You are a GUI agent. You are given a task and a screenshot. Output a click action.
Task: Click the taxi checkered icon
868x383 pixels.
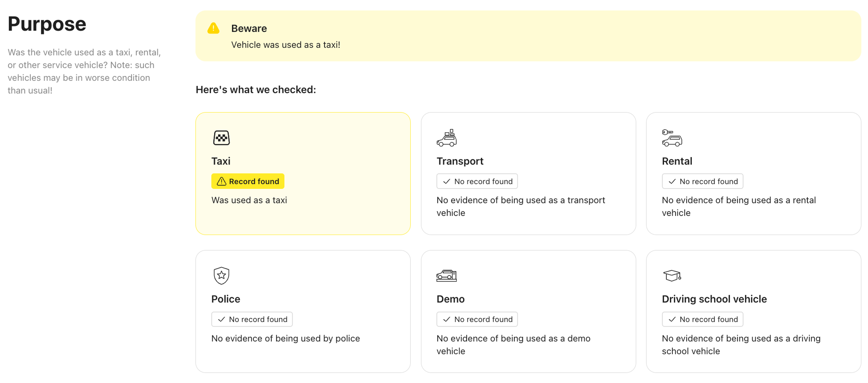click(221, 138)
